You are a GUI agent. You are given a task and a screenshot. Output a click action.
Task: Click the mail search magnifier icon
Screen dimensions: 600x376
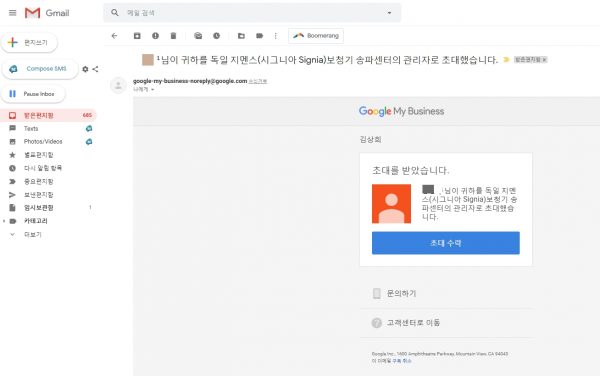115,13
